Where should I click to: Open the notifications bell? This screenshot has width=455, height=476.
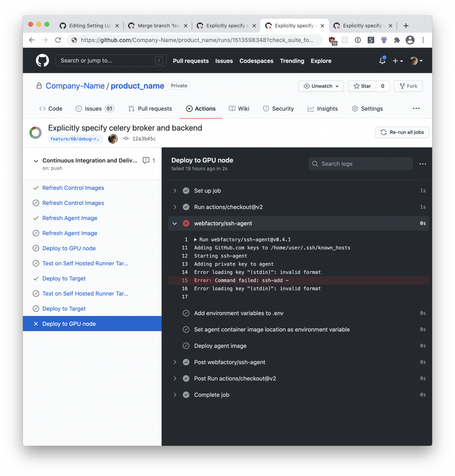(382, 60)
